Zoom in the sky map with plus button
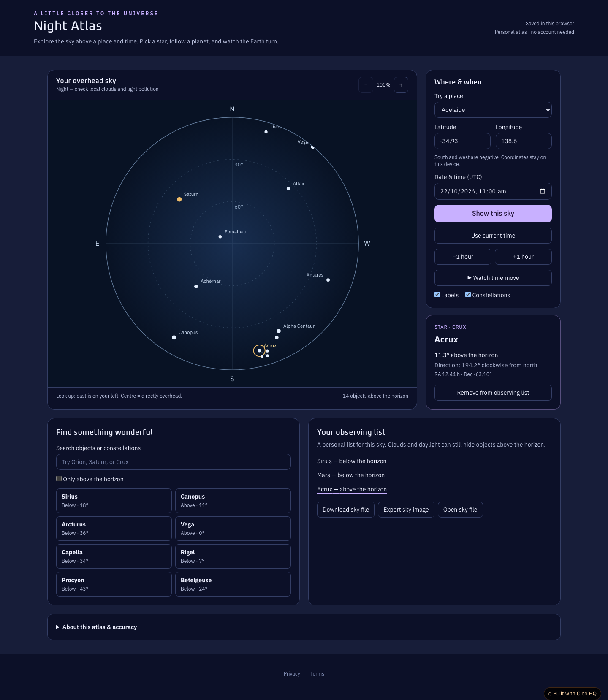 pos(401,85)
